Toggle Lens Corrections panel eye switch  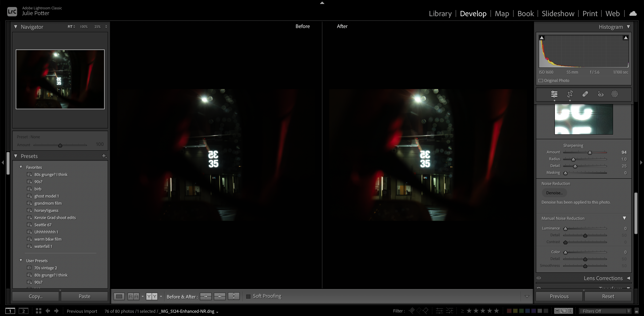(539, 278)
